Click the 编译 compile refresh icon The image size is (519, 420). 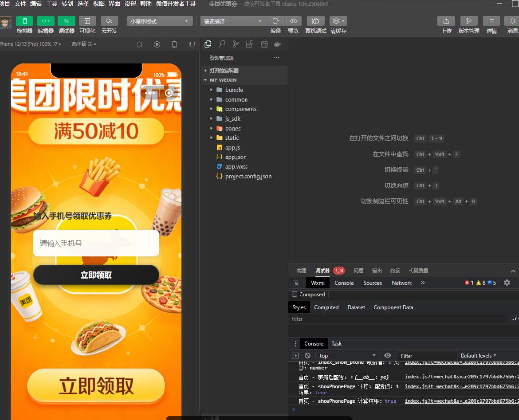(275, 21)
